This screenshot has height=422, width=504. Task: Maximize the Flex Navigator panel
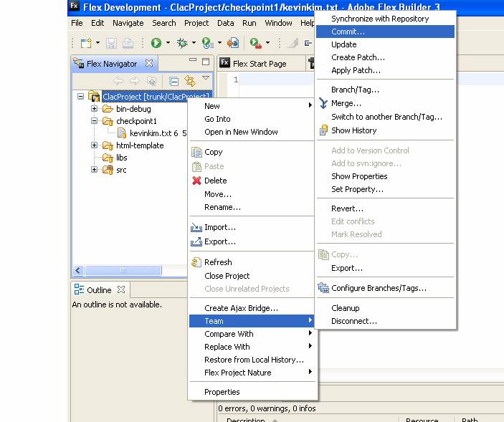(x=206, y=62)
